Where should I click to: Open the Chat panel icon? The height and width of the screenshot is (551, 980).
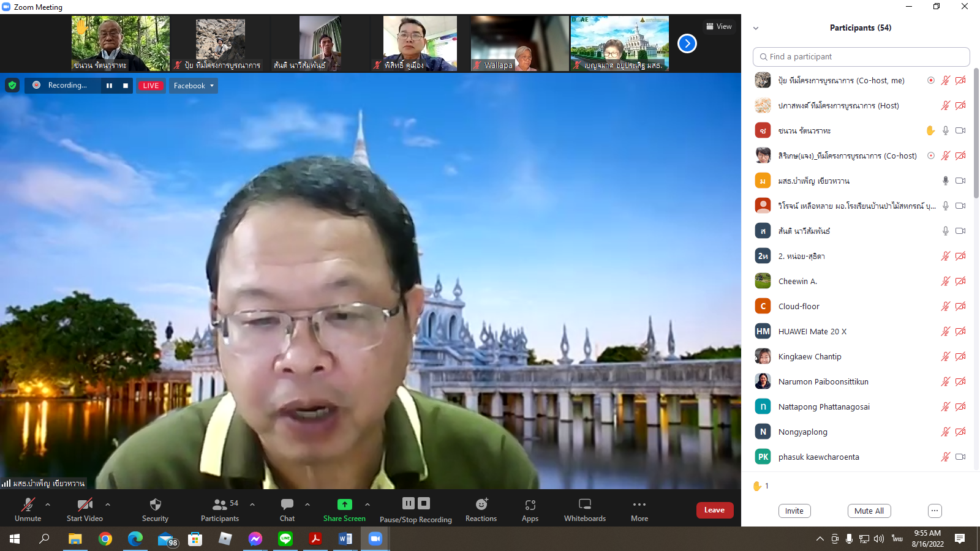click(x=287, y=504)
